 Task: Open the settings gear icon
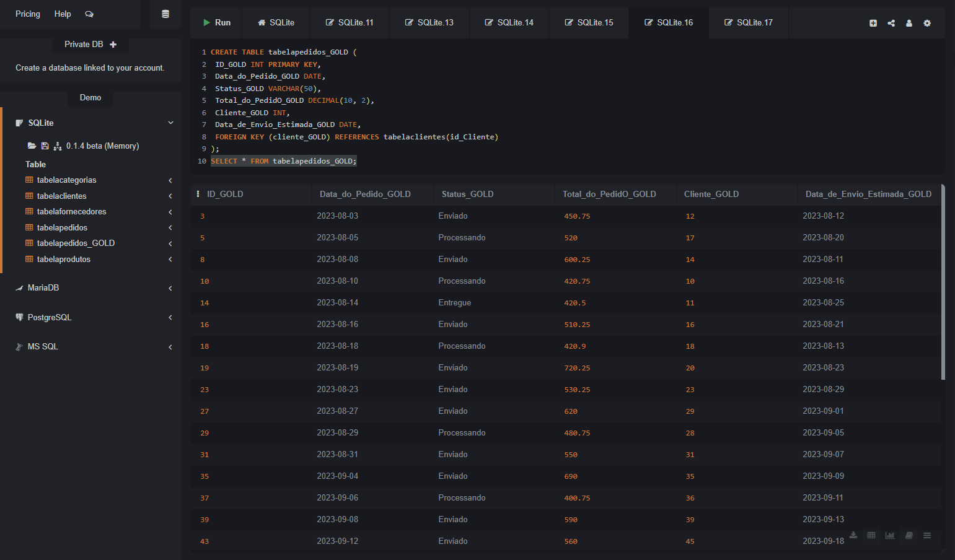(x=927, y=23)
